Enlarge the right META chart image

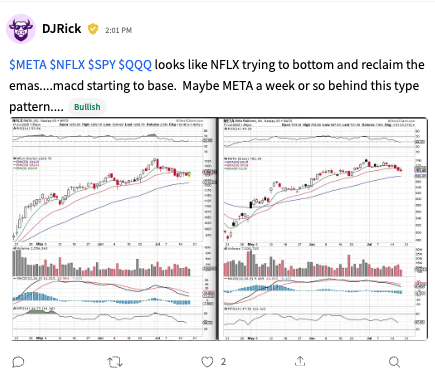tap(323, 229)
